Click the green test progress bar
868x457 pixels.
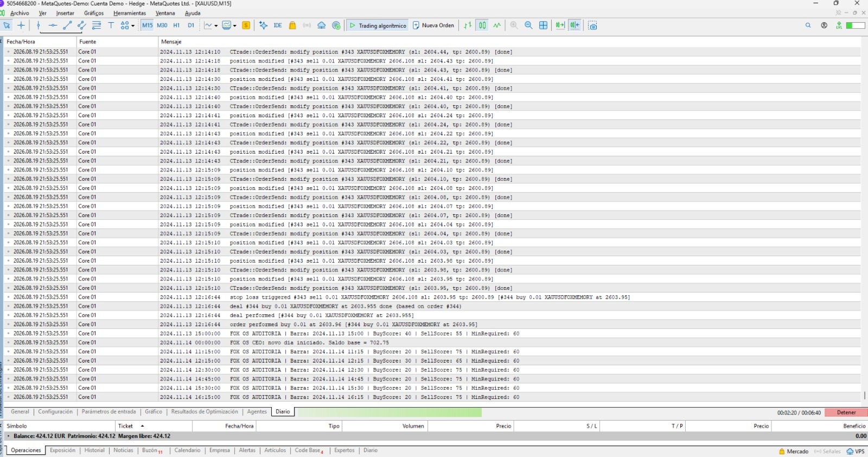tap(390, 412)
